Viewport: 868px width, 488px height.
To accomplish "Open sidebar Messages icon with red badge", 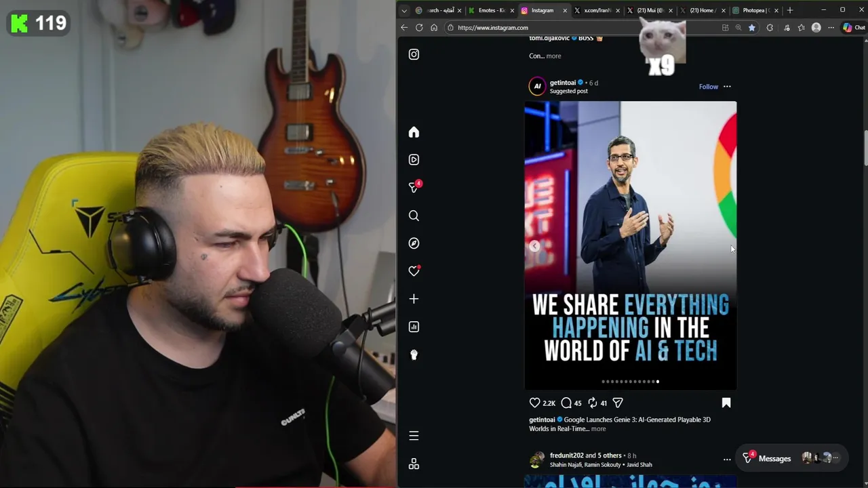I will coord(414,188).
